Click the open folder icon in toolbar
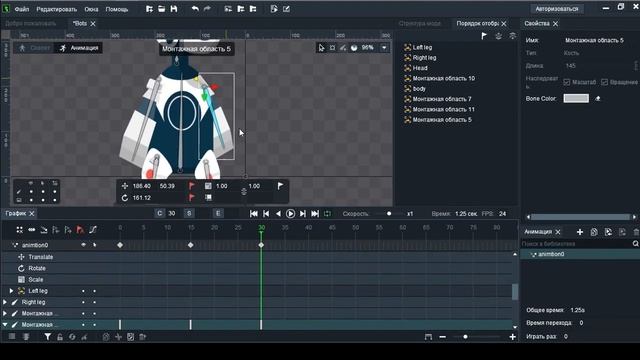Viewport: 640px width, 360px height. click(162, 9)
